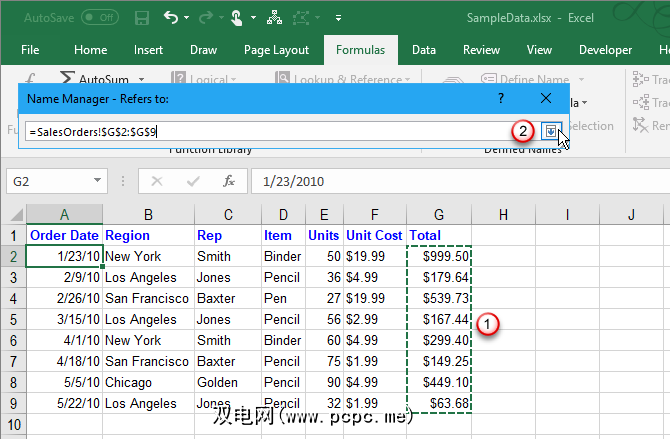This screenshot has height=439, width=670.
Task: Open the Page Layout tab
Action: coord(277,50)
